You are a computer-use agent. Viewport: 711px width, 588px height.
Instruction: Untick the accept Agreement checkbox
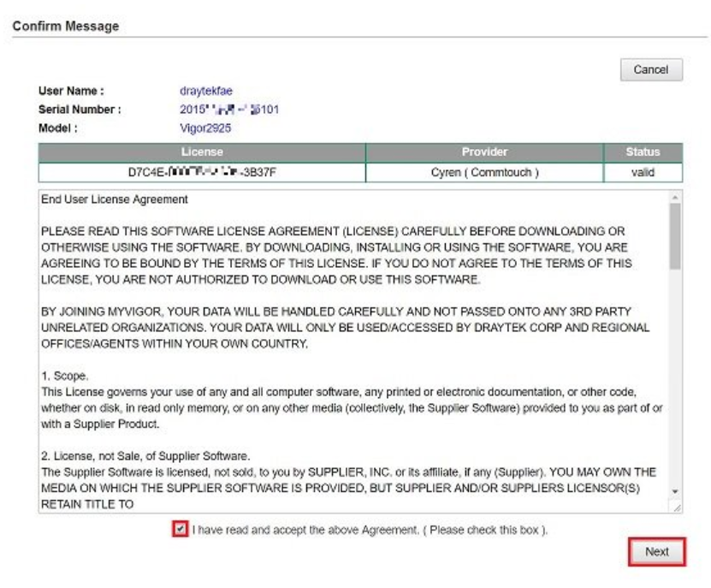(x=179, y=529)
